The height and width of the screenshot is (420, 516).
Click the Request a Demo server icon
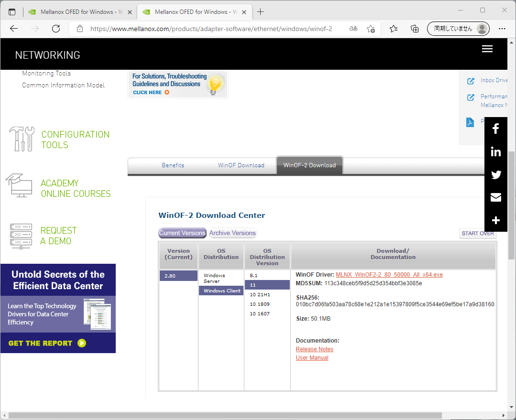coord(21,236)
